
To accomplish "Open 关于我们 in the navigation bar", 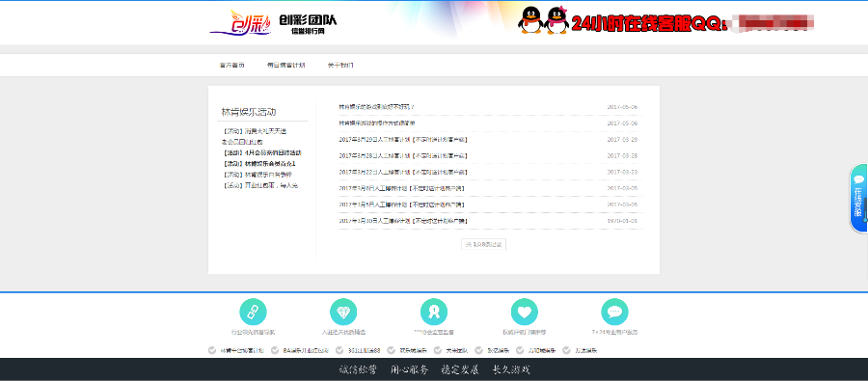I will [x=339, y=66].
